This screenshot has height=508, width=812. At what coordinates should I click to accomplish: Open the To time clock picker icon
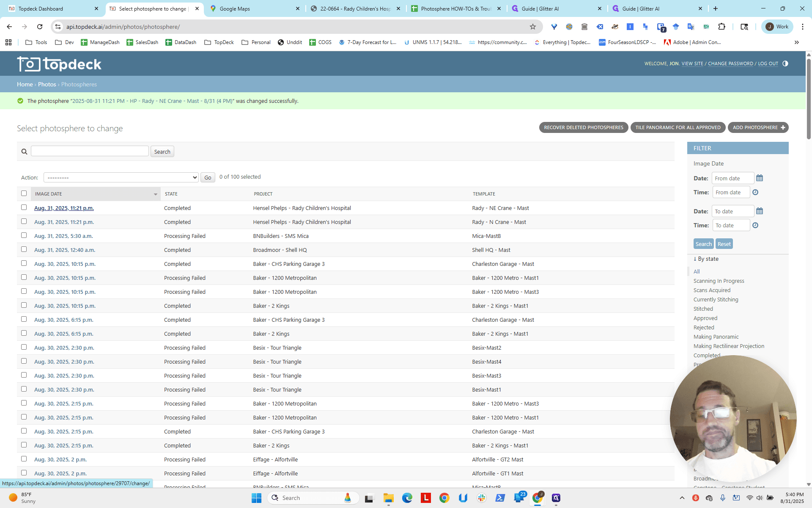(755, 225)
